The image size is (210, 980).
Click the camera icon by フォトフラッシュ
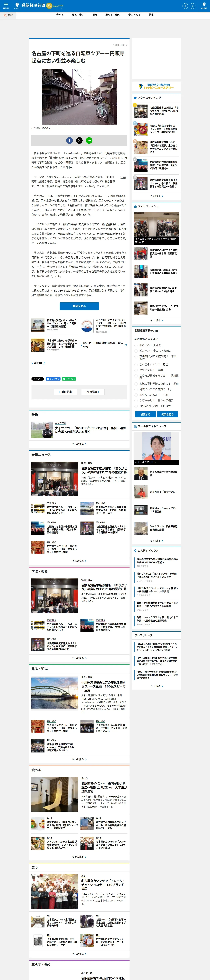(135, 207)
